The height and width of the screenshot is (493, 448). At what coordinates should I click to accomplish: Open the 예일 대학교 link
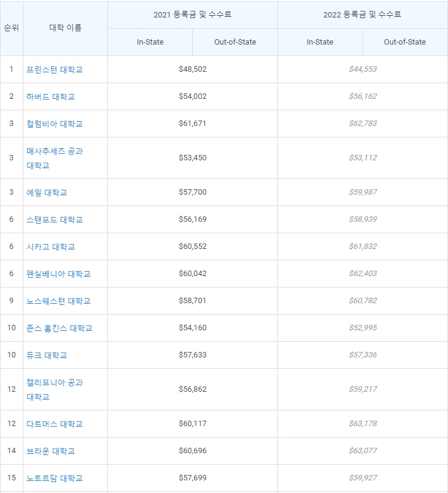point(46,192)
